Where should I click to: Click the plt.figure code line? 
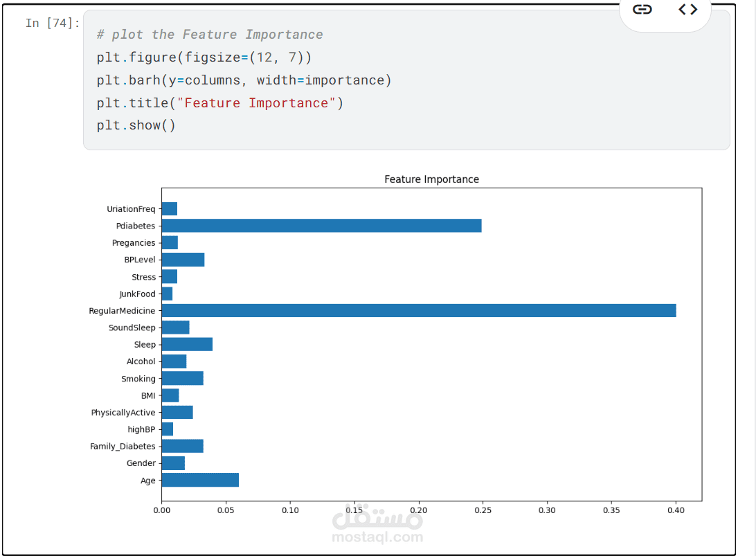pyautogui.click(x=204, y=57)
